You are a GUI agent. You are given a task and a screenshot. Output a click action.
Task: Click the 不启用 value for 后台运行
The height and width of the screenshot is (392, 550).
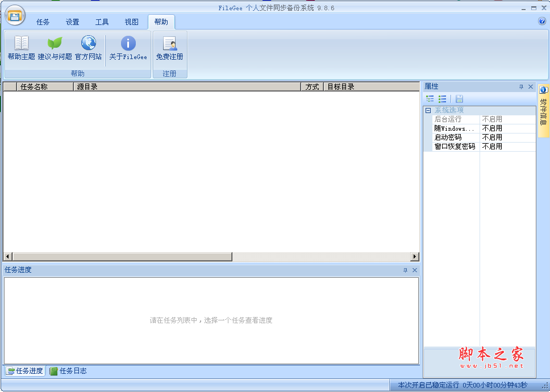coord(492,119)
